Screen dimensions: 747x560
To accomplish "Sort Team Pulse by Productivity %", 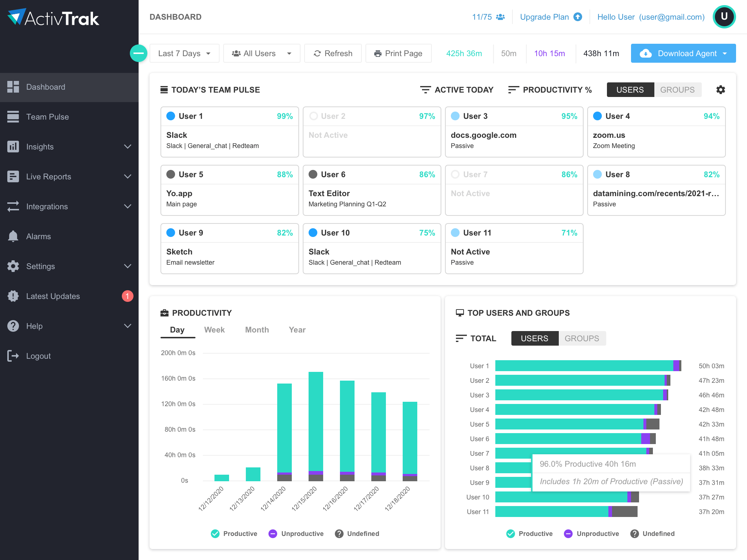I will coord(550,90).
